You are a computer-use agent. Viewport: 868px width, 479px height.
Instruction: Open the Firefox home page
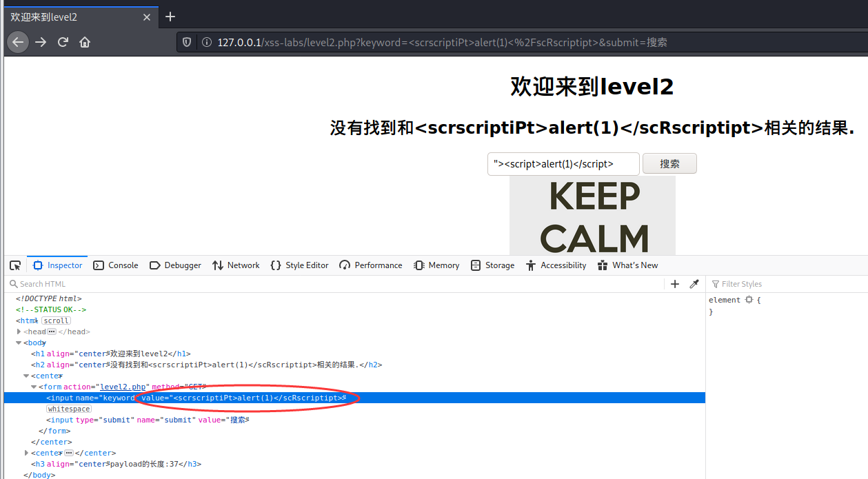pyautogui.click(x=85, y=42)
